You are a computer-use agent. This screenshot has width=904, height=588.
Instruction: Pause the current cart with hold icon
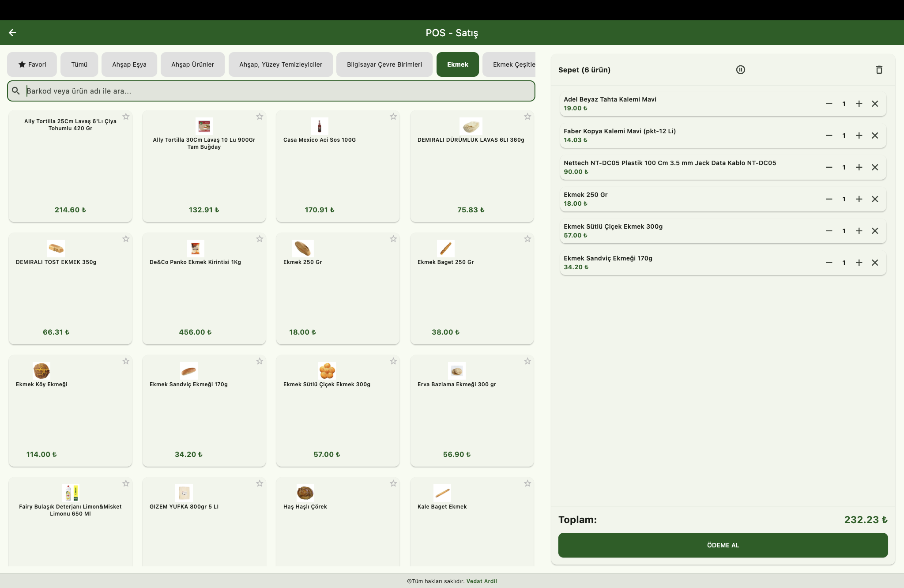[740, 70]
